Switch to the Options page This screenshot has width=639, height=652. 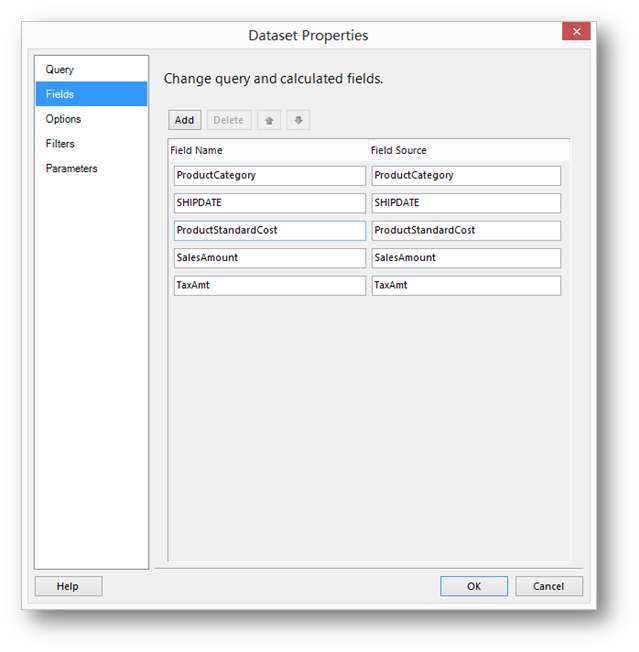(91, 119)
